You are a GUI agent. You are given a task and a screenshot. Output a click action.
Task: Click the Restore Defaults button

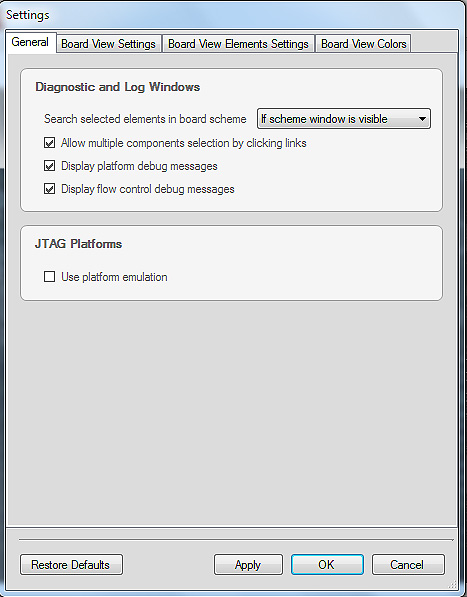click(71, 564)
